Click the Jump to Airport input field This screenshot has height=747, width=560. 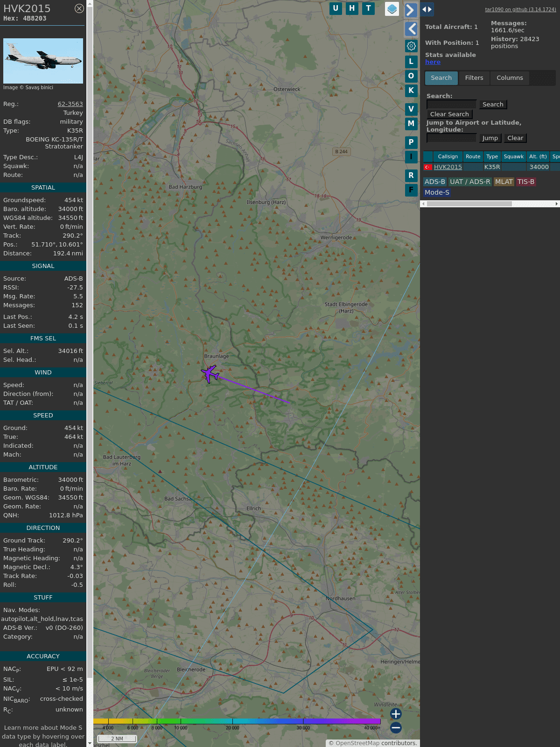click(451, 138)
